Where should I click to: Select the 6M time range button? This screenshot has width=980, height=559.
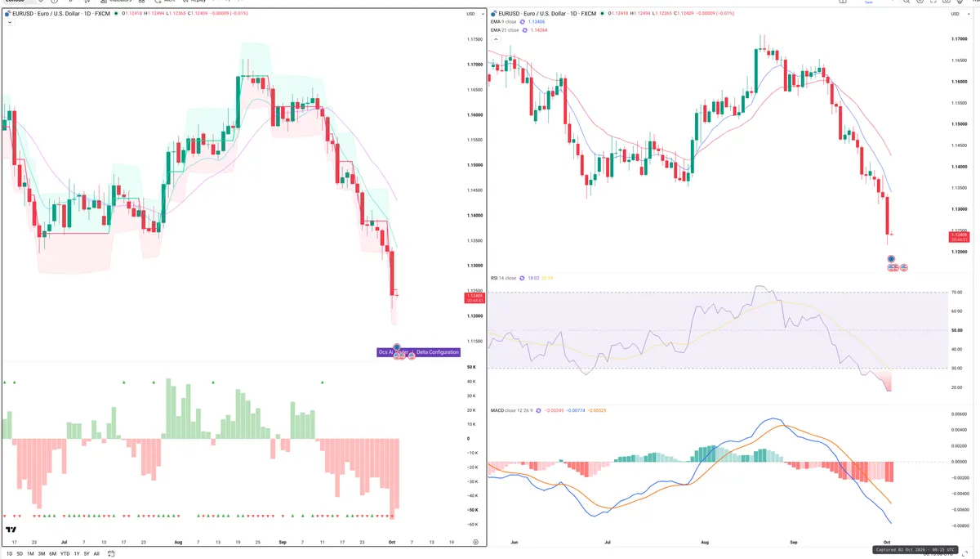click(x=53, y=553)
